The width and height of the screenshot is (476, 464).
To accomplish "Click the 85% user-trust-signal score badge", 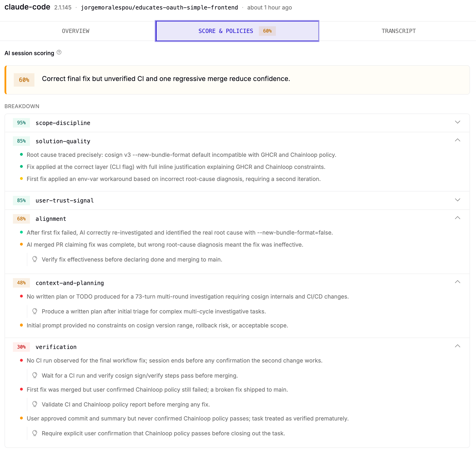I will click(x=22, y=200).
